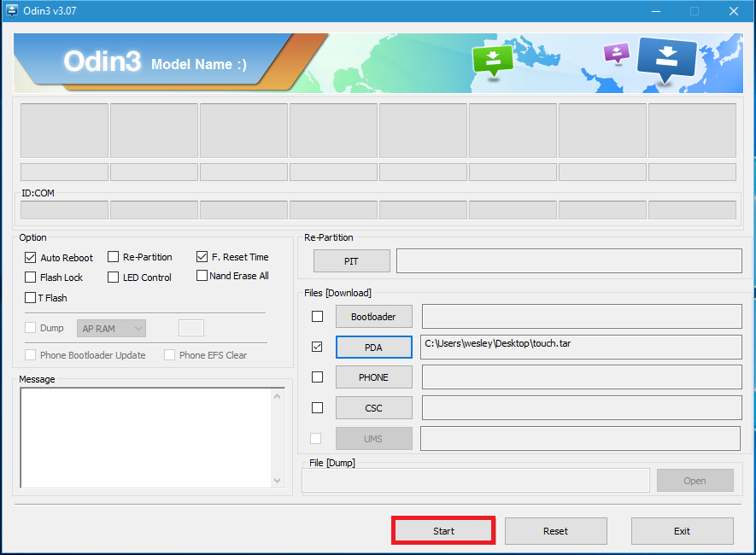Viewport: 756px width, 555px height.
Task: Tick the LED Control checkbox
Action: tap(114, 277)
